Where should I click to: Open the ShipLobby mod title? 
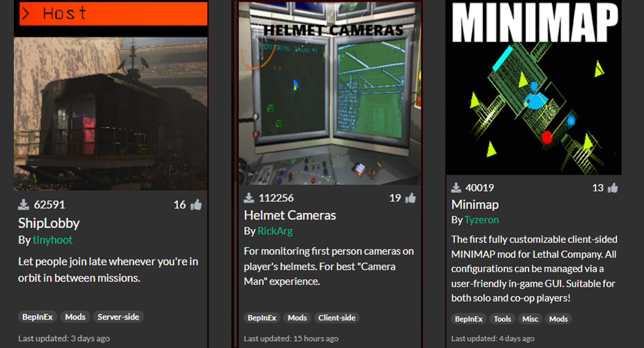click(x=49, y=223)
